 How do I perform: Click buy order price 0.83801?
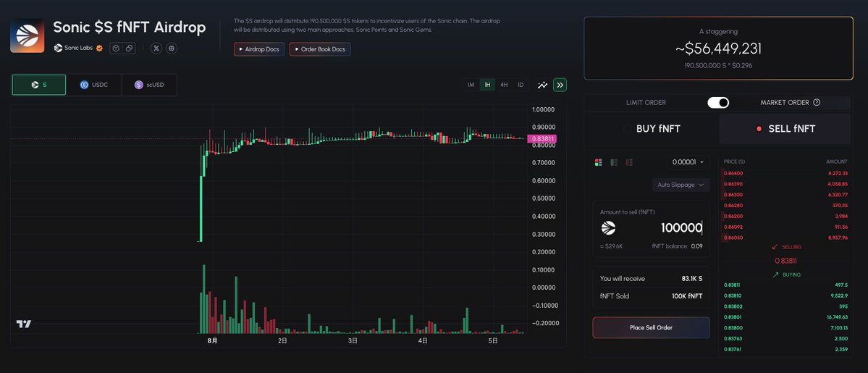[x=733, y=317]
